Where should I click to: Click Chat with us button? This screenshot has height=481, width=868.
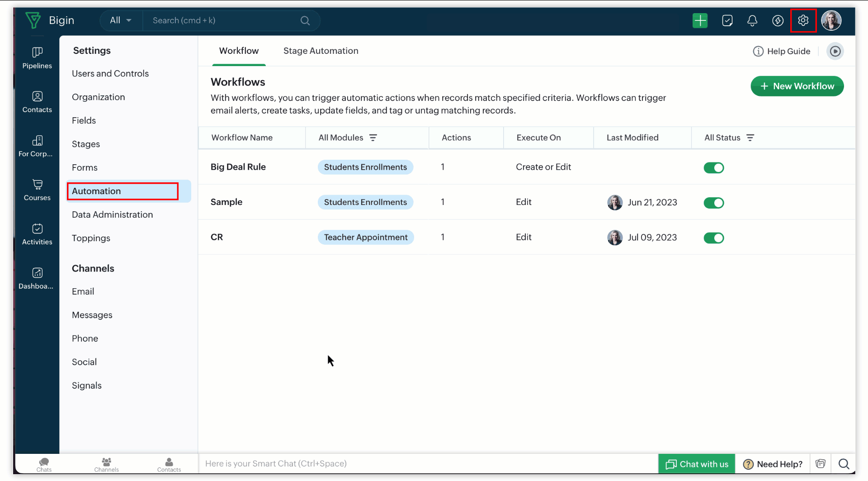(697, 464)
